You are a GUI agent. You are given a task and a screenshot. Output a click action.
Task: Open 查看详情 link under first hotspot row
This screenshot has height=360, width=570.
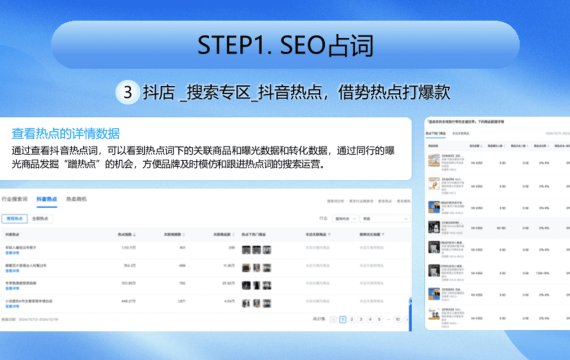[12, 253]
